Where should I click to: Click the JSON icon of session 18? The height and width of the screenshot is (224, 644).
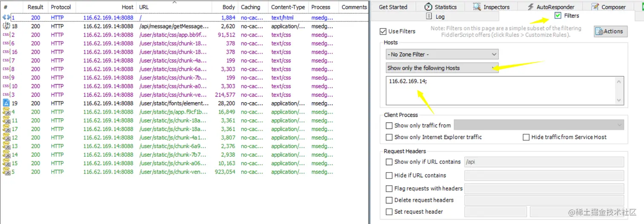point(6,26)
